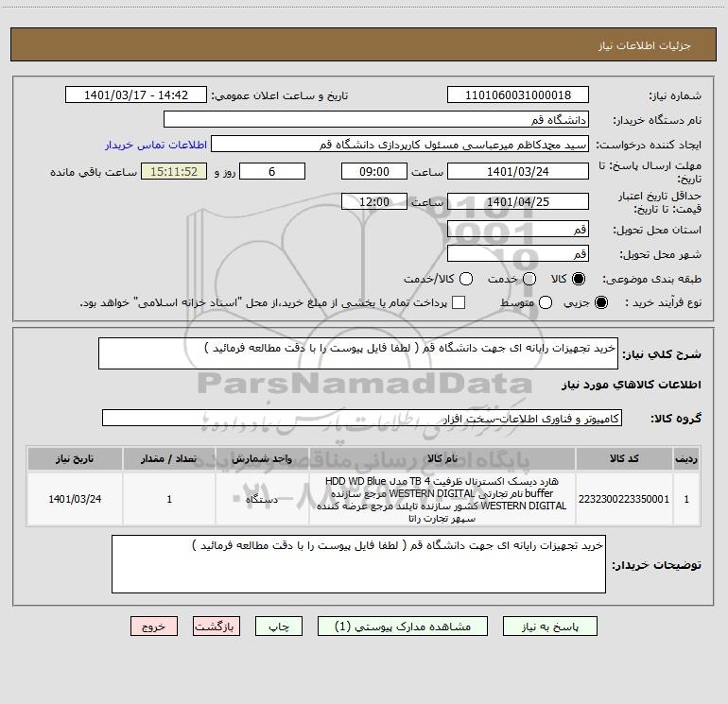Click the row number cell of the WD Blue row

point(686,499)
